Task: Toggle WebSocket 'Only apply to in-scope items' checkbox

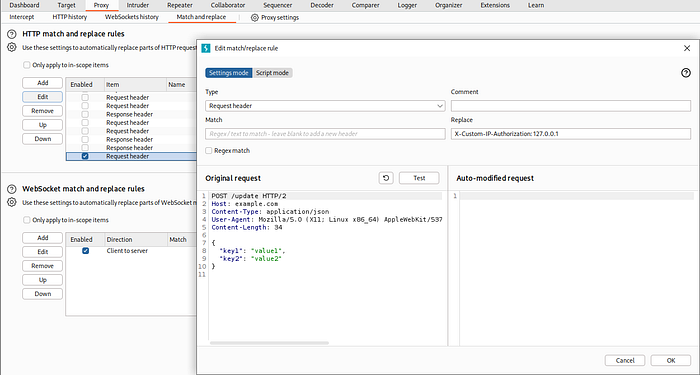Action: (x=27, y=220)
